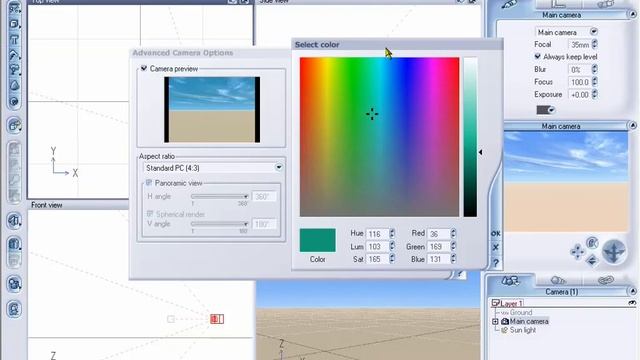
Task: Click the green Color swatch preview
Action: pyautogui.click(x=318, y=240)
